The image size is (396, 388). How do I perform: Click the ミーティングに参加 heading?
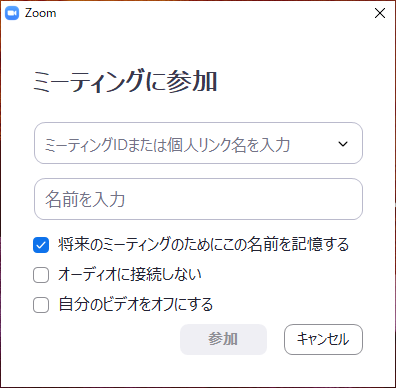(125, 81)
